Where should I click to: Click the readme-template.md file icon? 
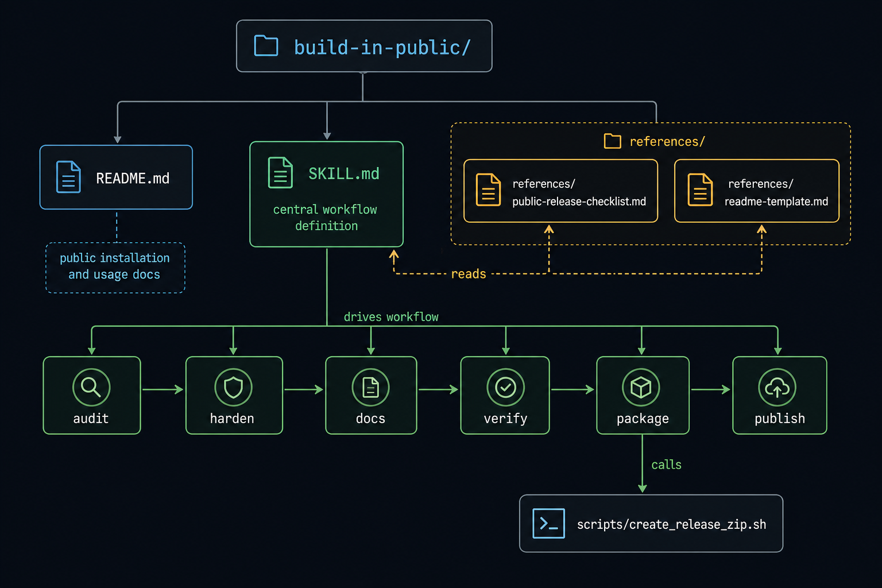700,189
